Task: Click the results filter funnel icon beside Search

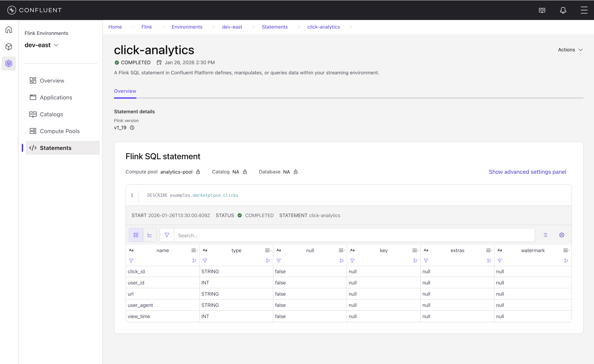Action: click(x=167, y=235)
